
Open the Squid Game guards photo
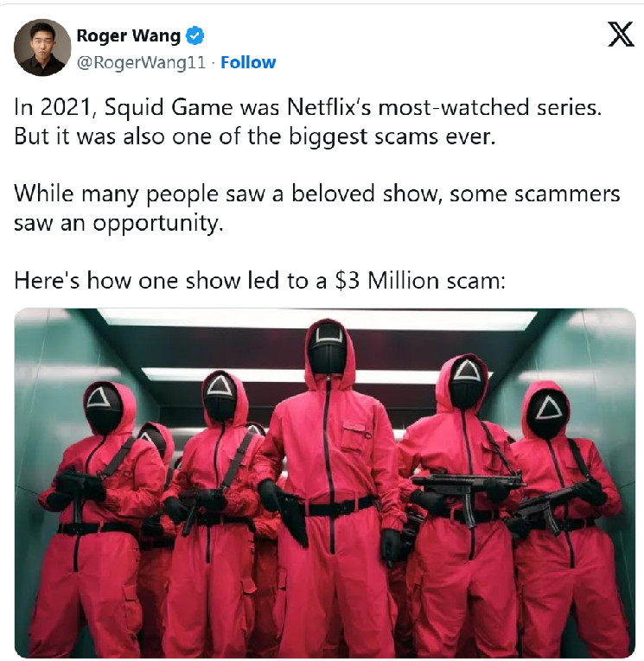(x=325, y=482)
